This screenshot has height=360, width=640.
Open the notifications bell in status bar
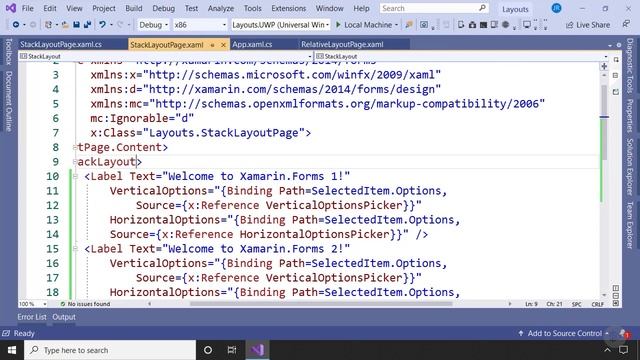(623, 333)
